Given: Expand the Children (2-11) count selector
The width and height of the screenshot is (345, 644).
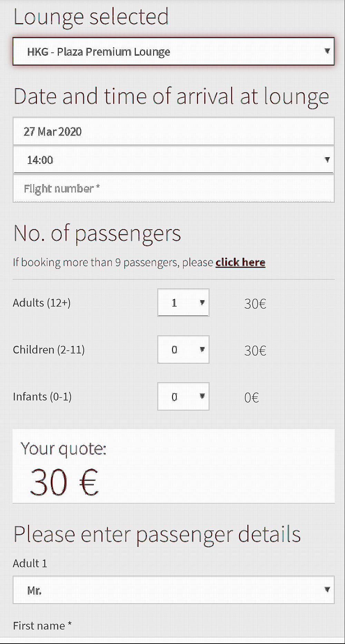Looking at the screenshot, I should 183,349.
